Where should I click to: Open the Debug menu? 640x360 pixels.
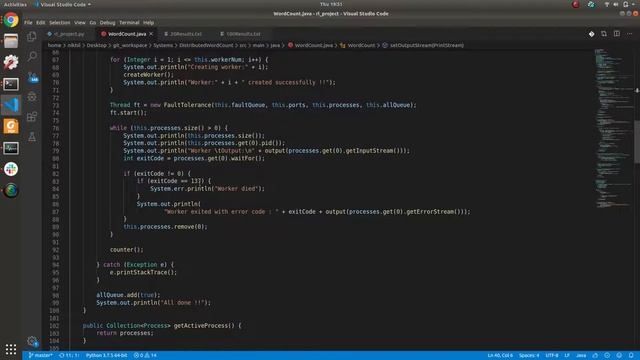[107, 23]
